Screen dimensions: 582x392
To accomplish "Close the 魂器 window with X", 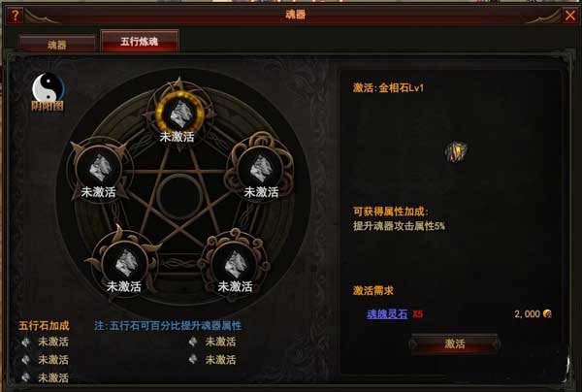I will (570, 16).
